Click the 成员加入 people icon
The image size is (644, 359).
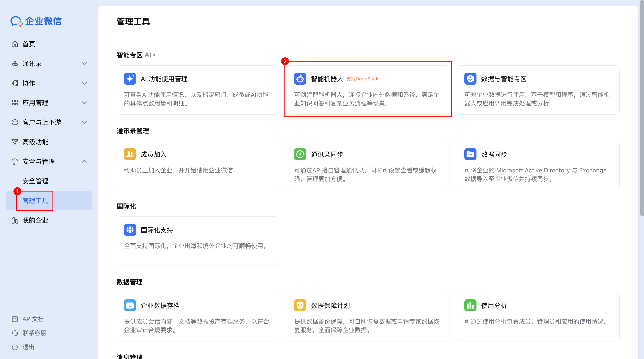pos(130,154)
